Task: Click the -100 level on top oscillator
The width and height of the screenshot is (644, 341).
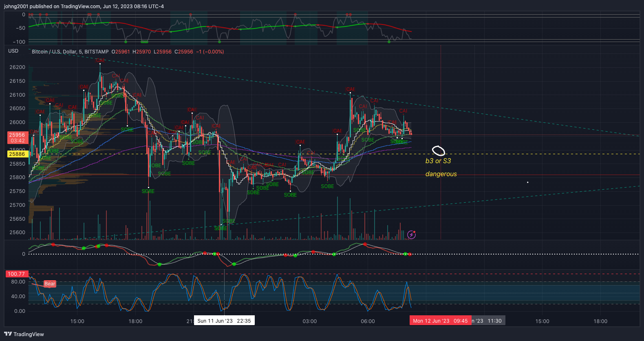Action: click(x=19, y=42)
